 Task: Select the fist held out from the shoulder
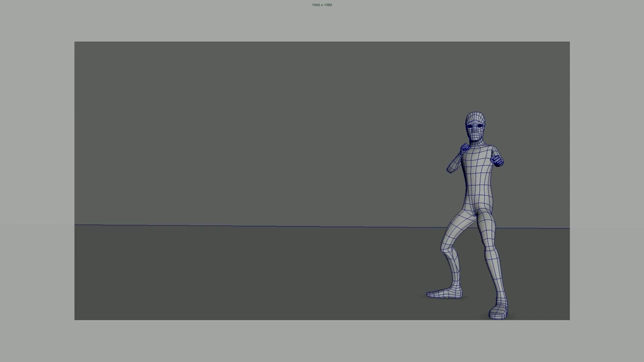[497, 160]
